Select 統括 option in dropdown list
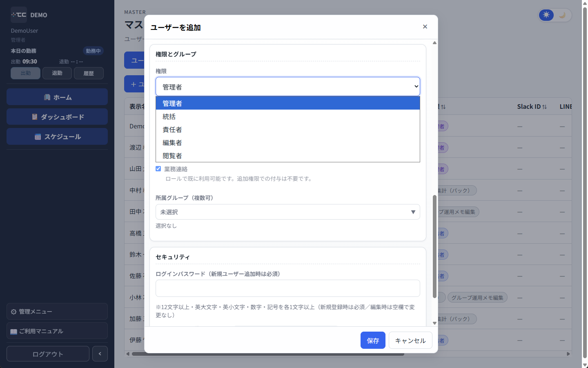588x368 pixels. (x=288, y=117)
